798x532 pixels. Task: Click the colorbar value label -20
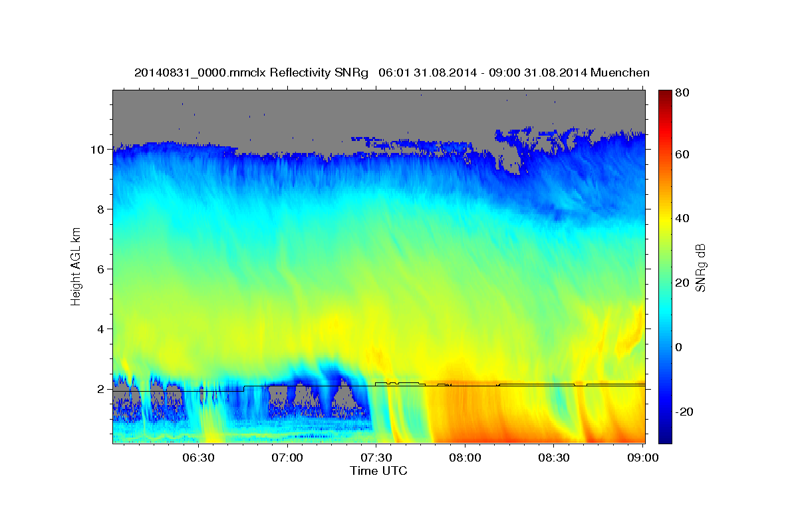pos(686,412)
